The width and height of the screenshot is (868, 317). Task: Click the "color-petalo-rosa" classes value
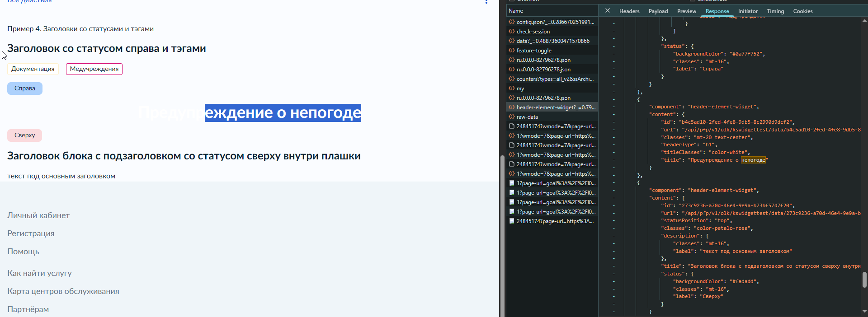(x=722, y=228)
